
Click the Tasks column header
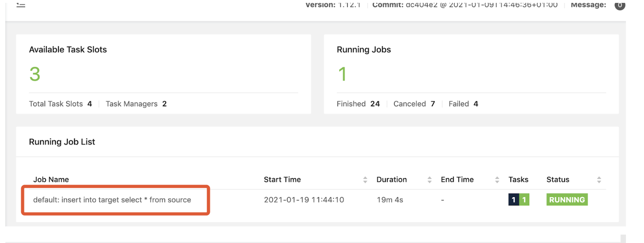[518, 180]
